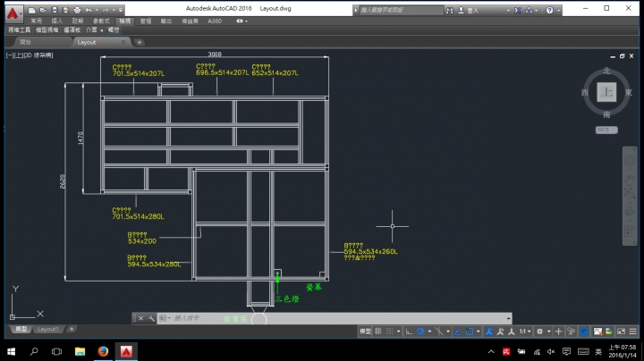Open File Explorer from the Windows taskbar

click(x=80, y=351)
